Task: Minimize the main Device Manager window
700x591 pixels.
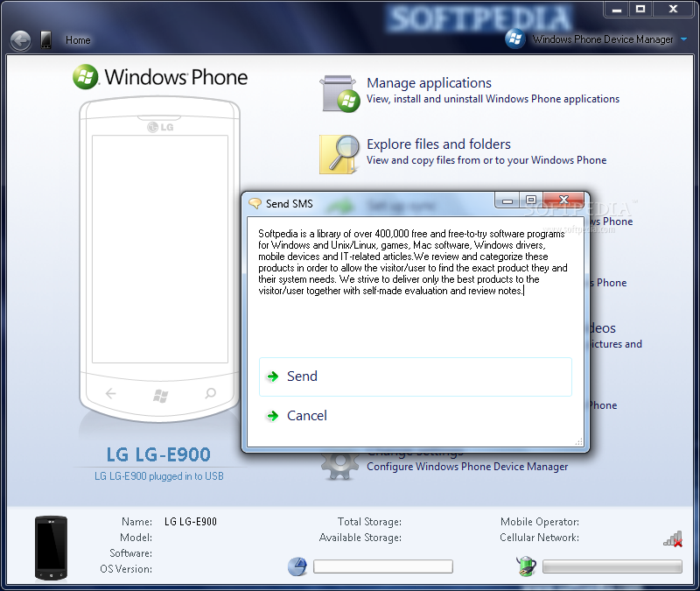Action: click(x=617, y=9)
